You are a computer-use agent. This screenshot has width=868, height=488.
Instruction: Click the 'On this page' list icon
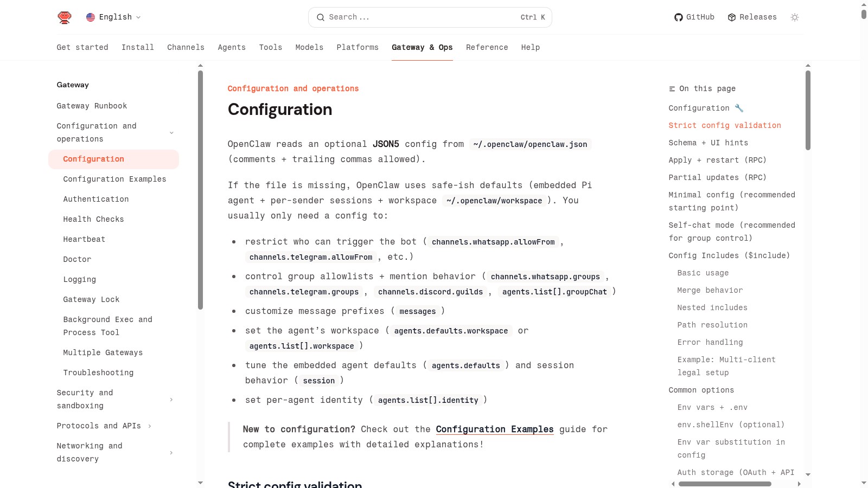pyautogui.click(x=672, y=89)
